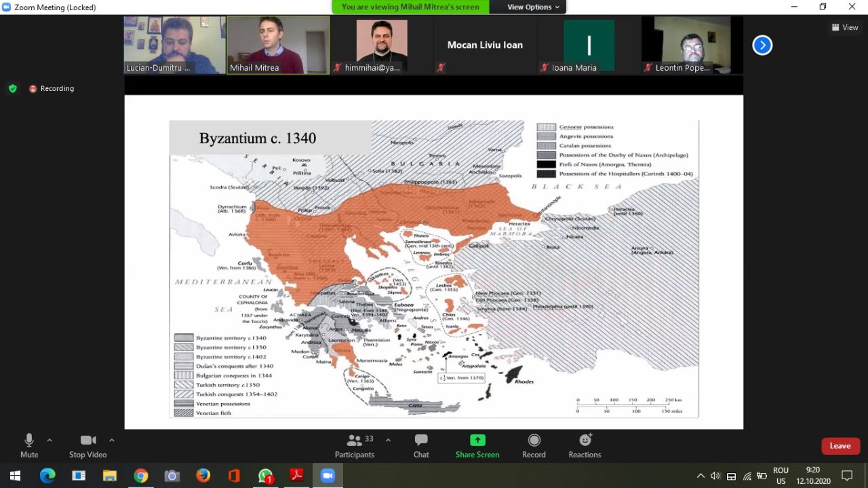The height and width of the screenshot is (488, 868).
Task: Select Mihail Mitrea's video thumbnail
Action: 277,45
